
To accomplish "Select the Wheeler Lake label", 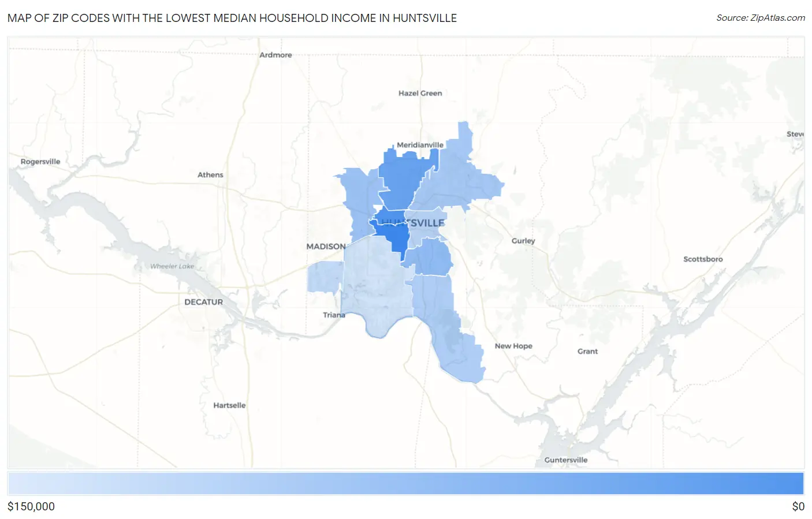I will tap(172, 266).
